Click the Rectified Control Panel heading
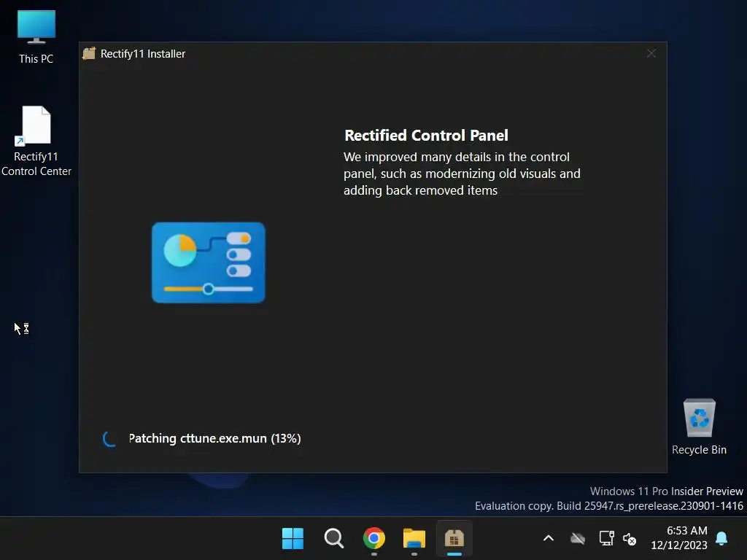The width and height of the screenshot is (747, 560). (426, 135)
